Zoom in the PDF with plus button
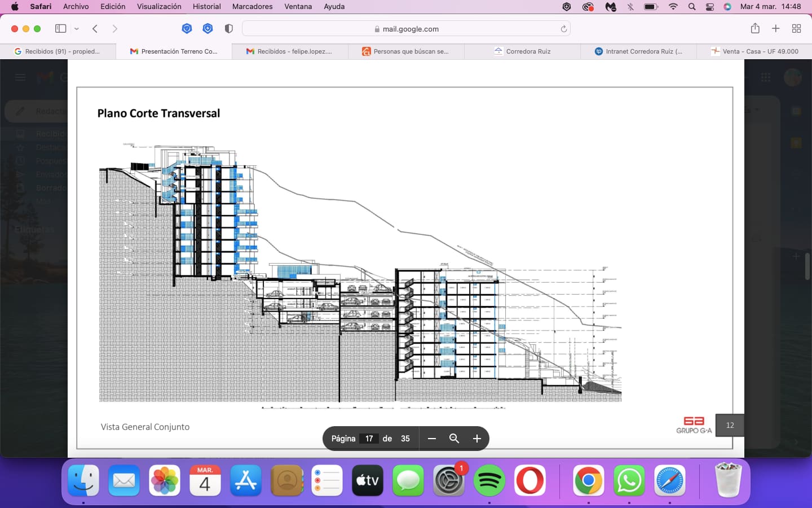The image size is (812, 508). pyautogui.click(x=476, y=439)
